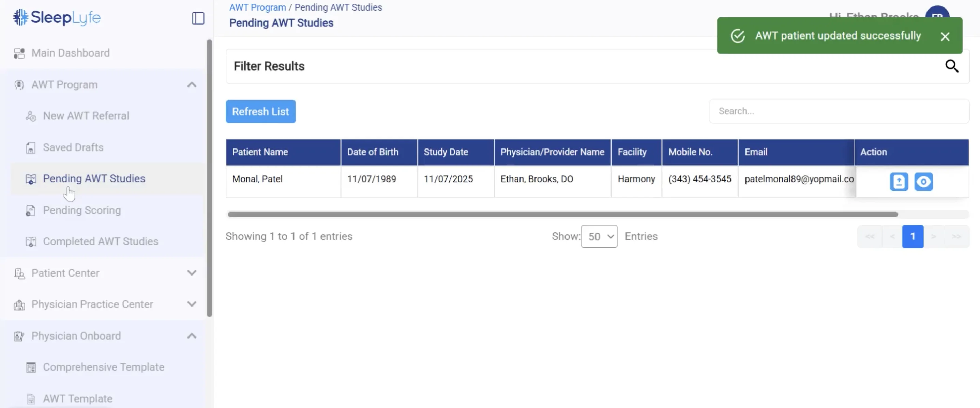Expand Physician Practice Center menu
Screen dimensions: 980x408
pyautogui.click(x=192, y=304)
